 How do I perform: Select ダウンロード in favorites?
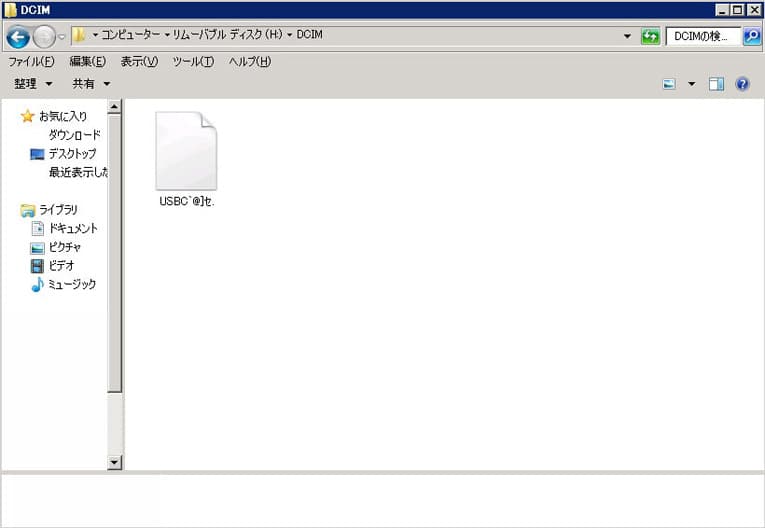point(74,135)
